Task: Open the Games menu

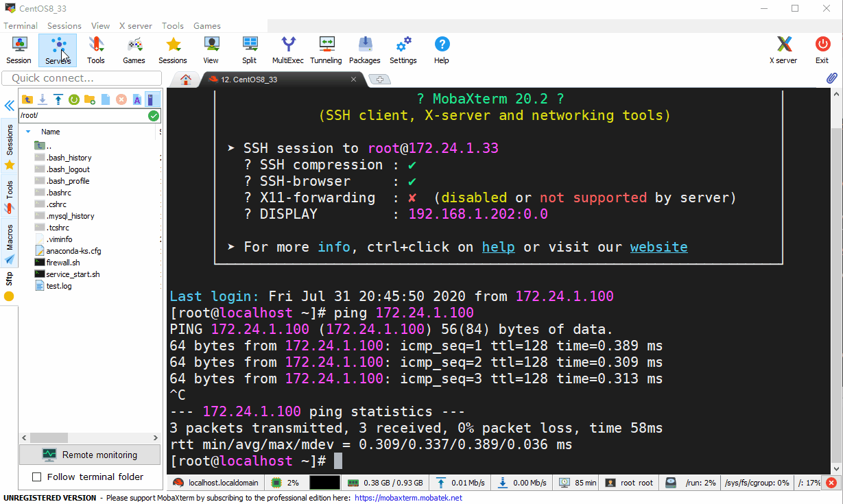Action: (x=207, y=25)
